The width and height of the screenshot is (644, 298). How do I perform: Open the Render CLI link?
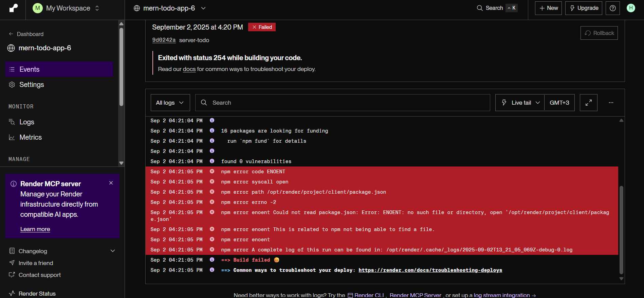tap(366, 295)
